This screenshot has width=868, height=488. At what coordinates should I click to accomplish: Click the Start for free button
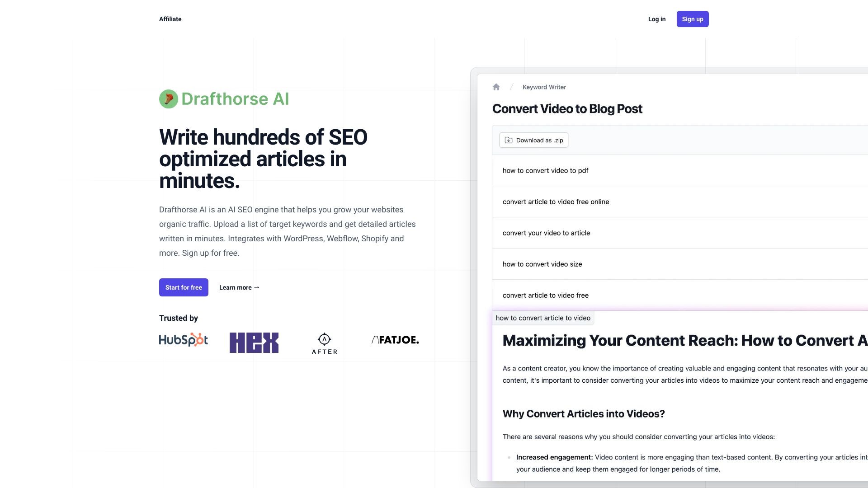coord(184,287)
